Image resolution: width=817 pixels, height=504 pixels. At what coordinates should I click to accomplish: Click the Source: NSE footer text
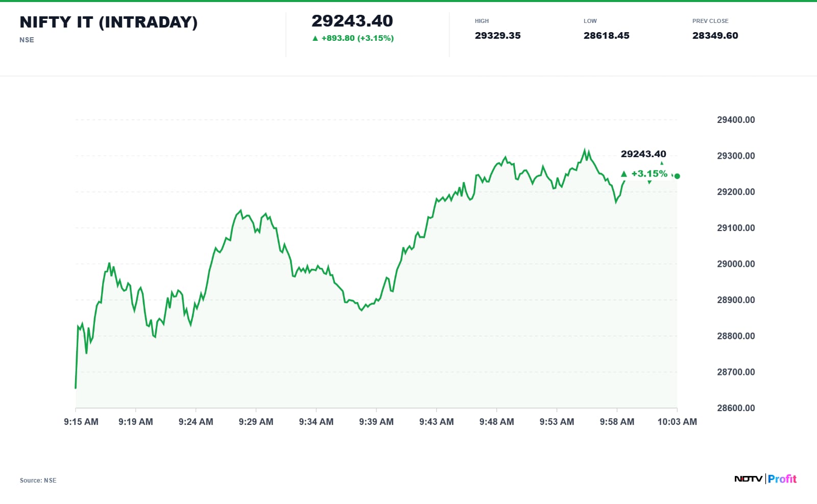(38, 481)
